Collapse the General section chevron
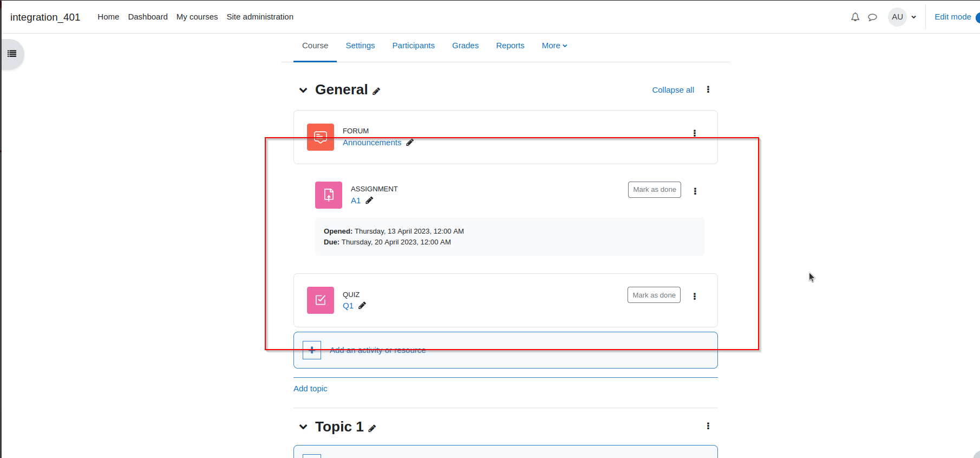 pos(303,90)
